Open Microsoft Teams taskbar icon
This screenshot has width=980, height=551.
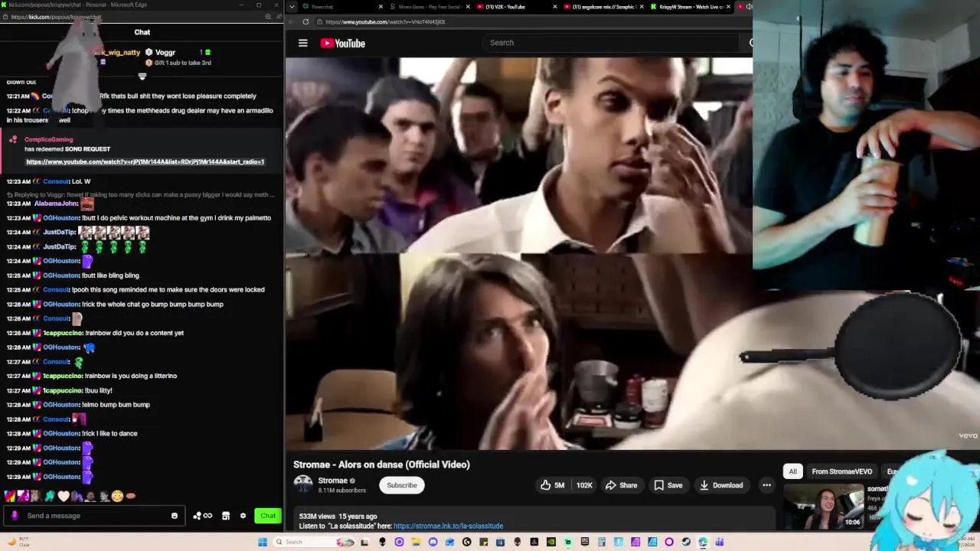pyautogui.click(x=720, y=542)
